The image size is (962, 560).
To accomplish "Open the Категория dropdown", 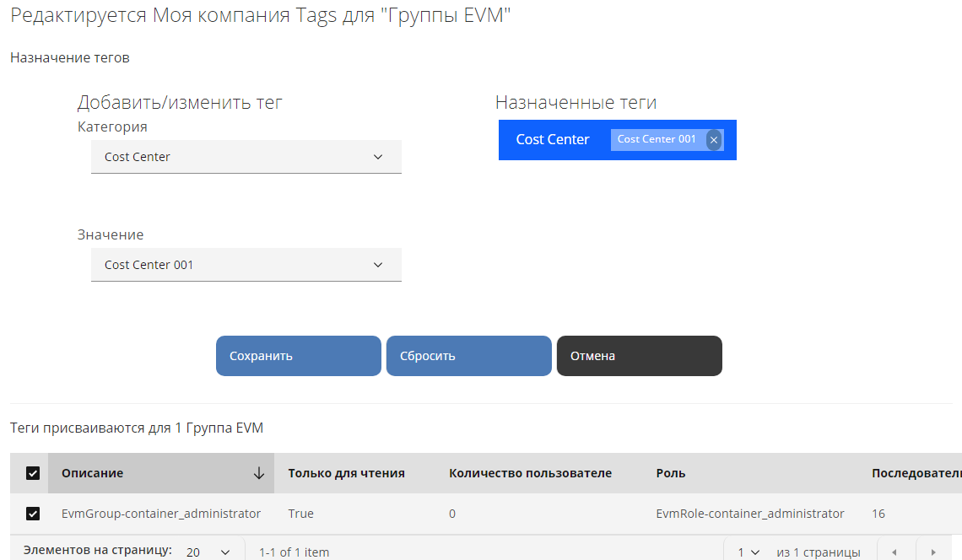I will (x=246, y=157).
